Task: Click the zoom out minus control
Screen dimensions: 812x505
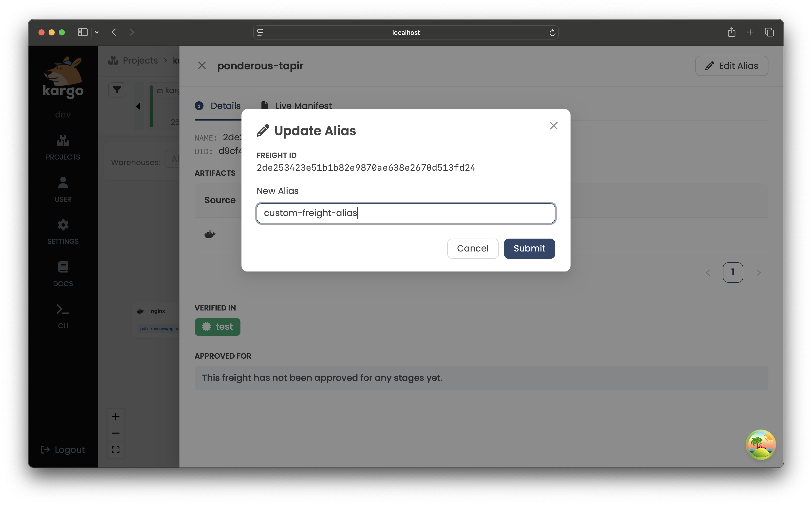Action: click(115, 433)
